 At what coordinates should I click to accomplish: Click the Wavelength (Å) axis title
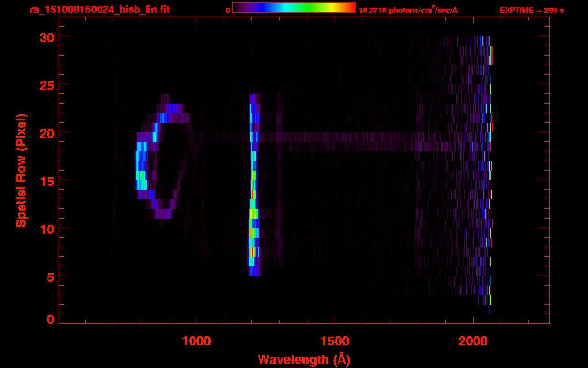click(x=304, y=359)
